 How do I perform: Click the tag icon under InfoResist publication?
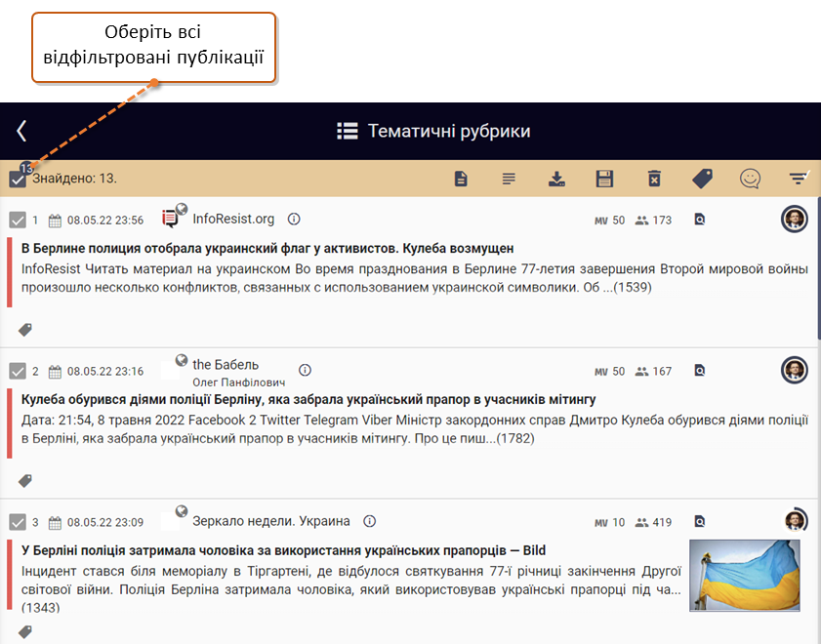tap(25, 330)
